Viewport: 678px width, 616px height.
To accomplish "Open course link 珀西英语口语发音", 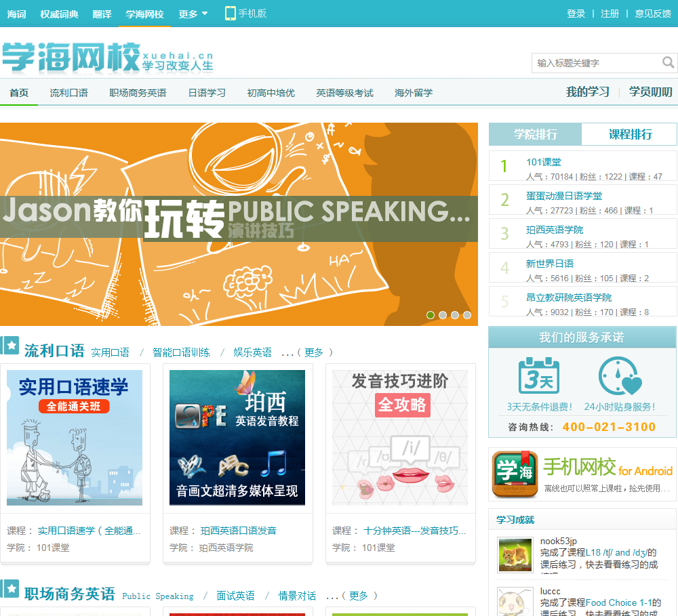I will tap(238, 531).
